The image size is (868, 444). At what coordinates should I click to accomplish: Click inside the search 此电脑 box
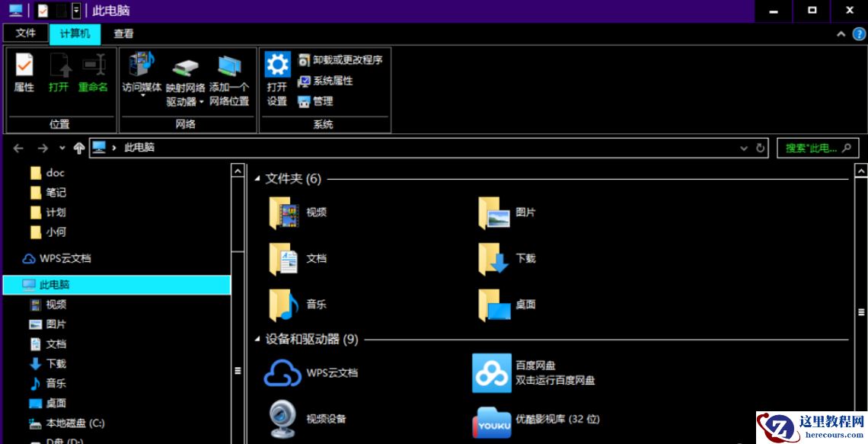click(807, 148)
